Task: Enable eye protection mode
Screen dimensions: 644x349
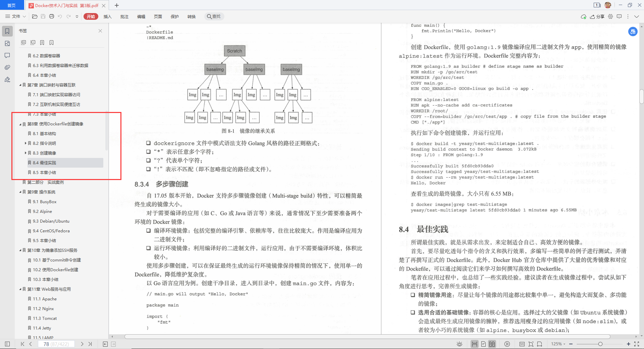Action: pos(460,344)
